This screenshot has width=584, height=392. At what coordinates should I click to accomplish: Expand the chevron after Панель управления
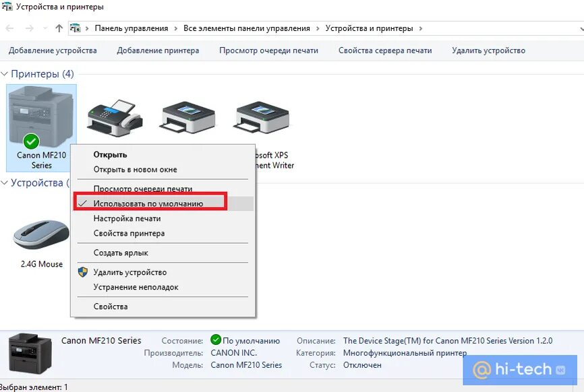(x=176, y=29)
